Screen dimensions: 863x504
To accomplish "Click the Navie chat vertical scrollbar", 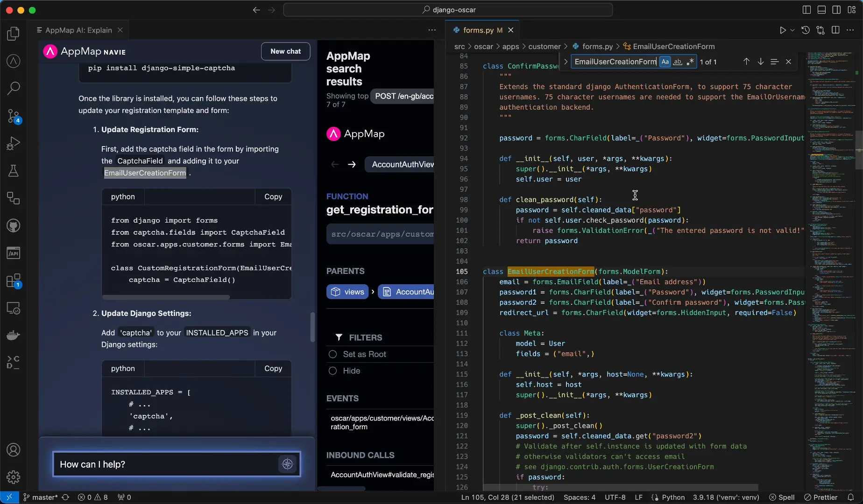I will (x=312, y=327).
